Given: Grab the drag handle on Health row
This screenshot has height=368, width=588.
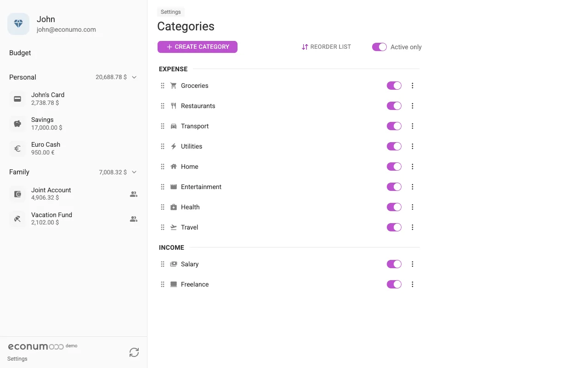Looking at the screenshot, I should [x=163, y=207].
